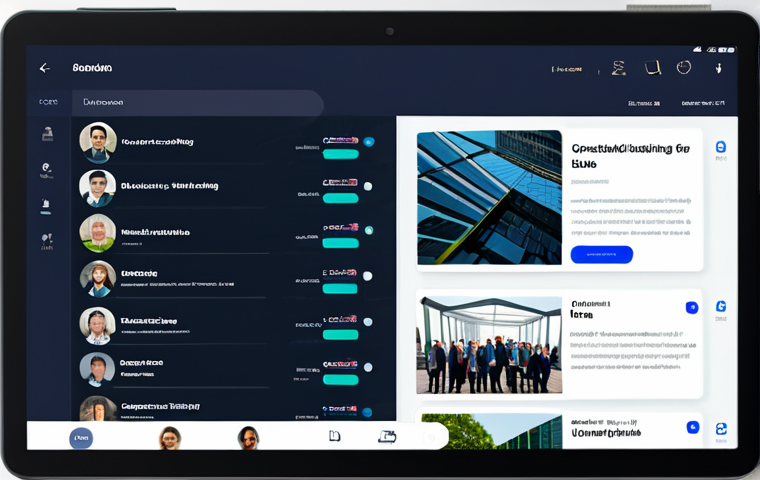Open the second left sidebar icon

click(x=47, y=170)
